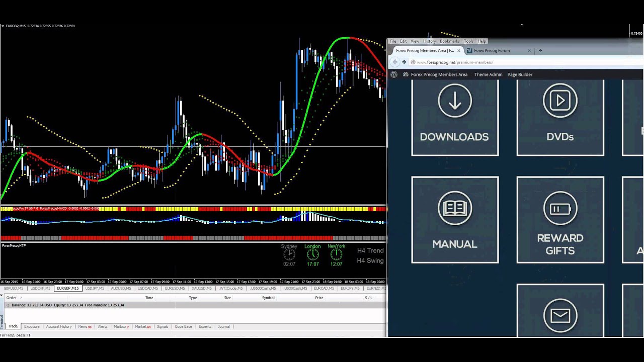This screenshot has height=362, width=644.
Task: Click the WordPress logo in admin bar
Action: click(x=394, y=74)
